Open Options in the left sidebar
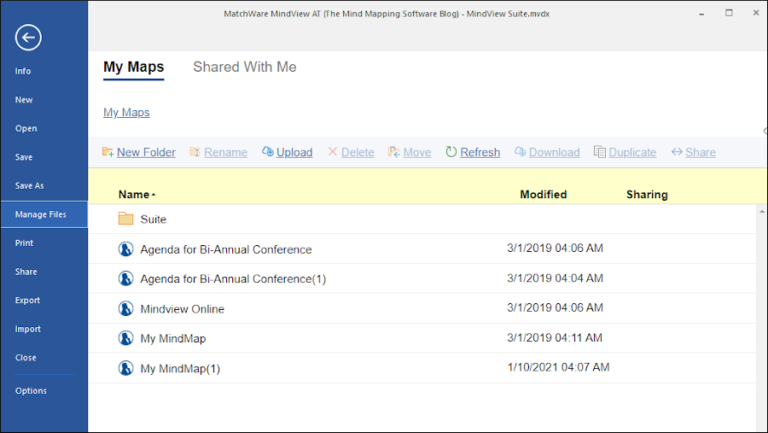Viewport: 768px width, 433px height. click(x=31, y=391)
